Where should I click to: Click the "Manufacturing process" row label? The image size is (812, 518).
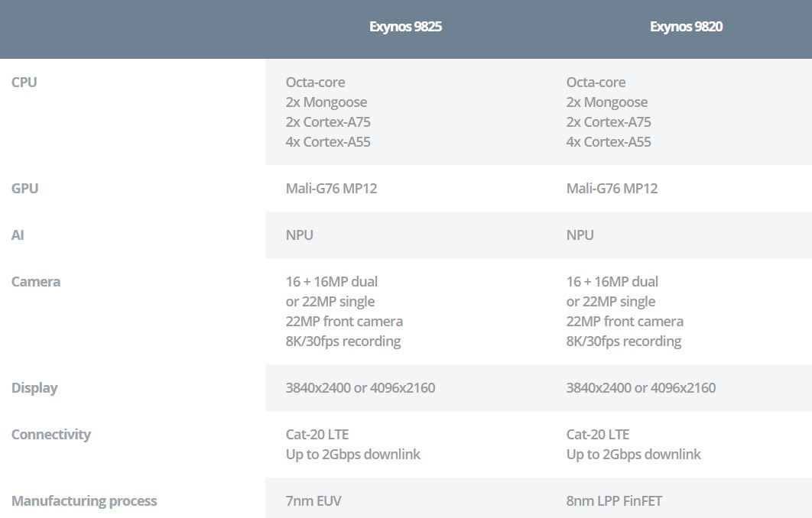(x=84, y=501)
